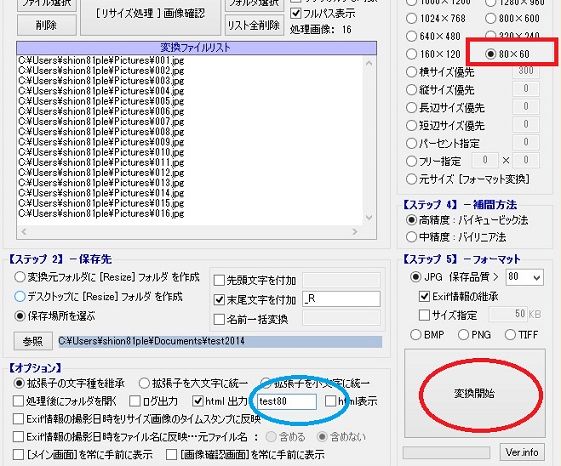The height and width of the screenshot is (466, 561).
Task: Click the horizontal scroll left arrow
Action: (x=24, y=232)
